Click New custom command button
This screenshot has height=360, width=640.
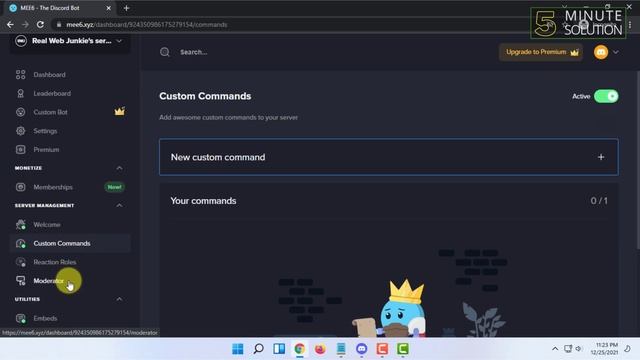(389, 157)
